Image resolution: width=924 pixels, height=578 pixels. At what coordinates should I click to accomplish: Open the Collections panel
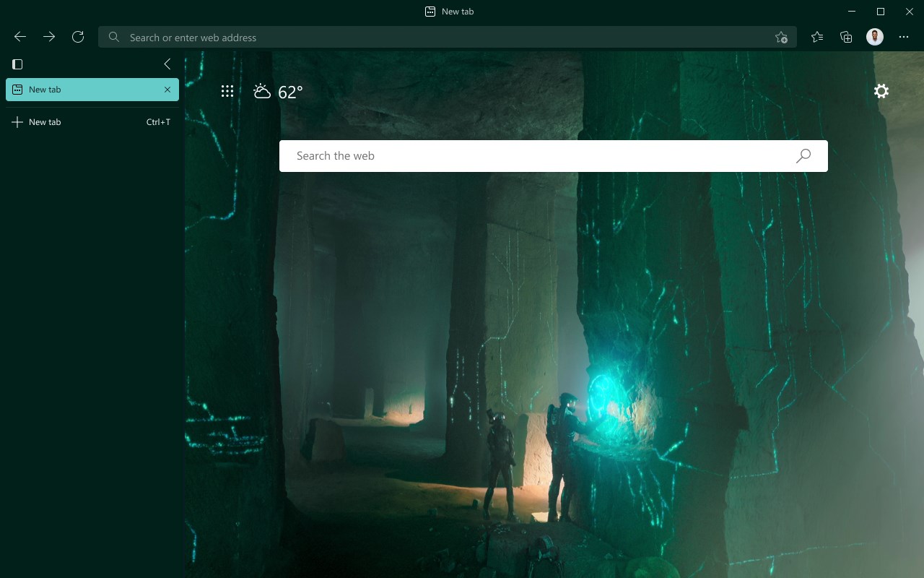point(846,37)
